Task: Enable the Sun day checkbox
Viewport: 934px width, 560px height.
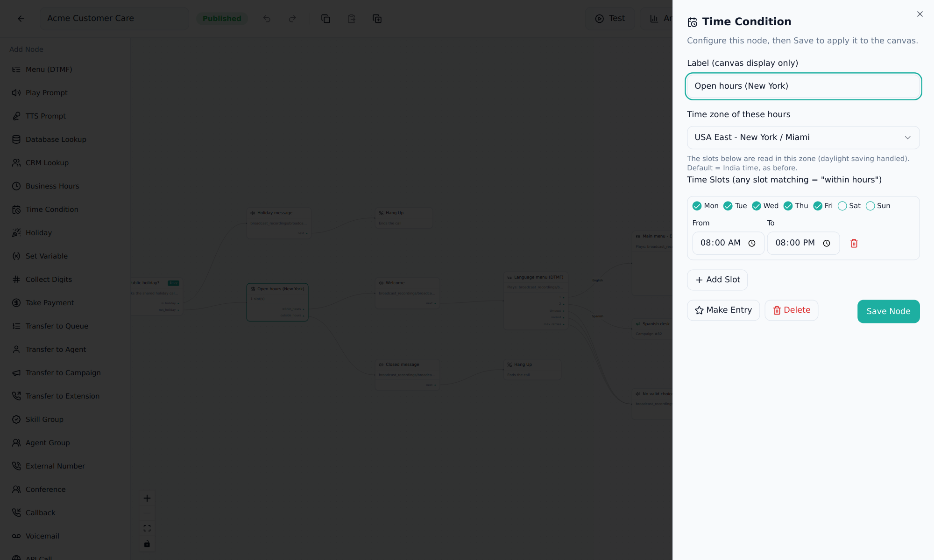Action: coord(870,206)
